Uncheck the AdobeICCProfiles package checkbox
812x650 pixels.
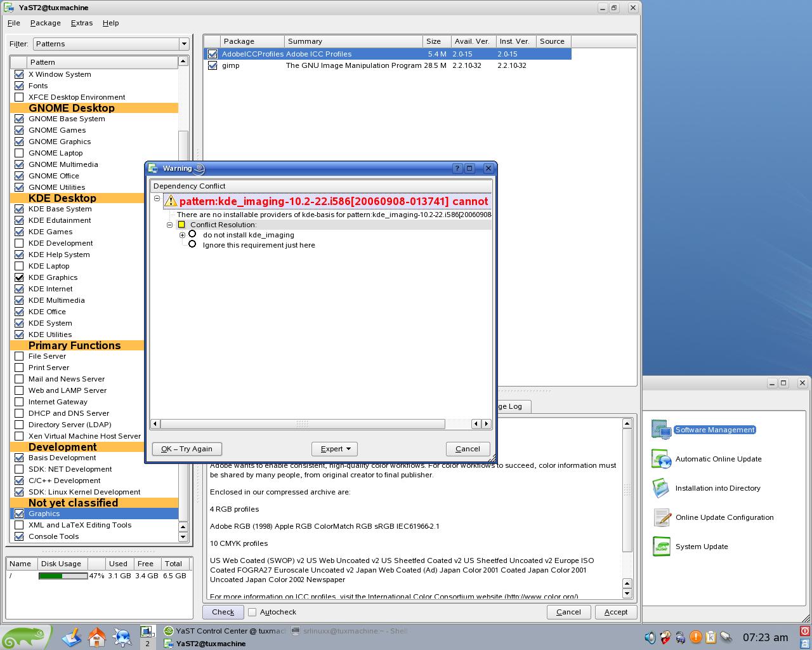213,54
